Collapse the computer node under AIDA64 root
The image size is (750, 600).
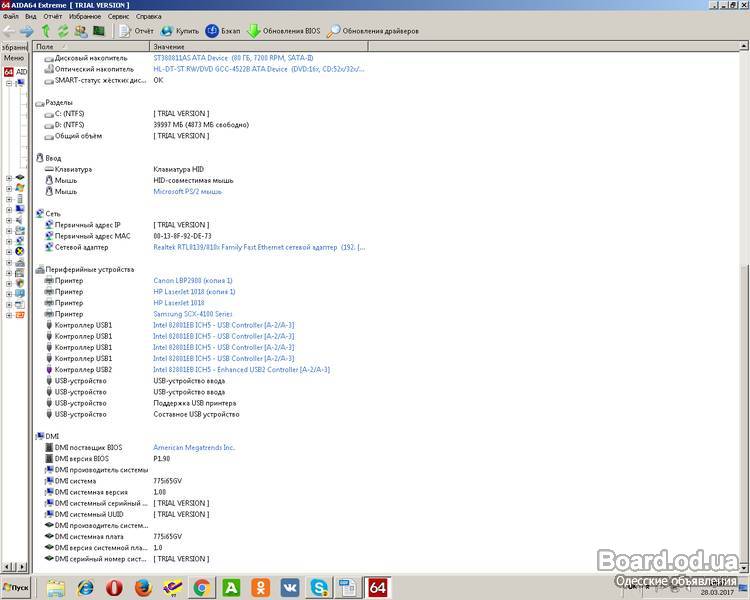pos(9,83)
